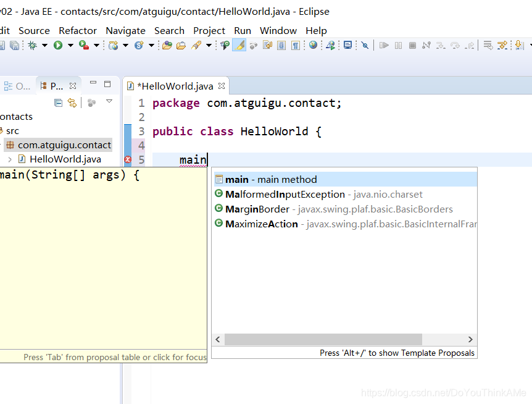Click the Focus on Active Task icon in Package Explorer
Screen dimensions: 532x404
[91, 103]
